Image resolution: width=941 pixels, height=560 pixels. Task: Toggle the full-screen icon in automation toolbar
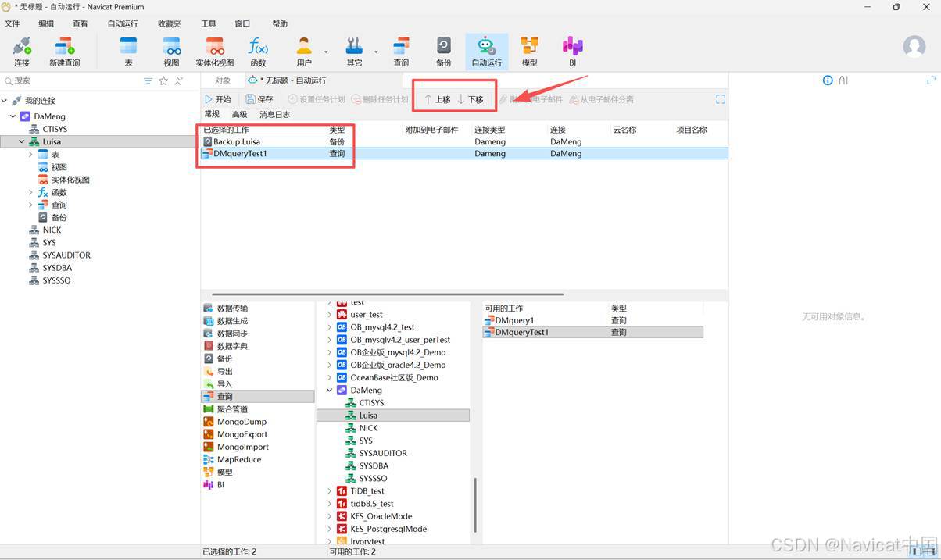pyautogui.click(x=720, y=99)
